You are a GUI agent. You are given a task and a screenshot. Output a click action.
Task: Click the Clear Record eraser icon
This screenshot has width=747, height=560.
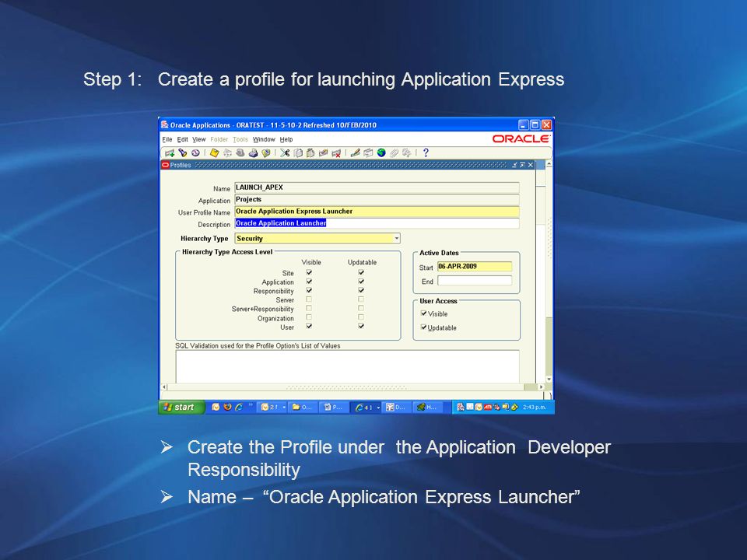(x=324, y=153)
